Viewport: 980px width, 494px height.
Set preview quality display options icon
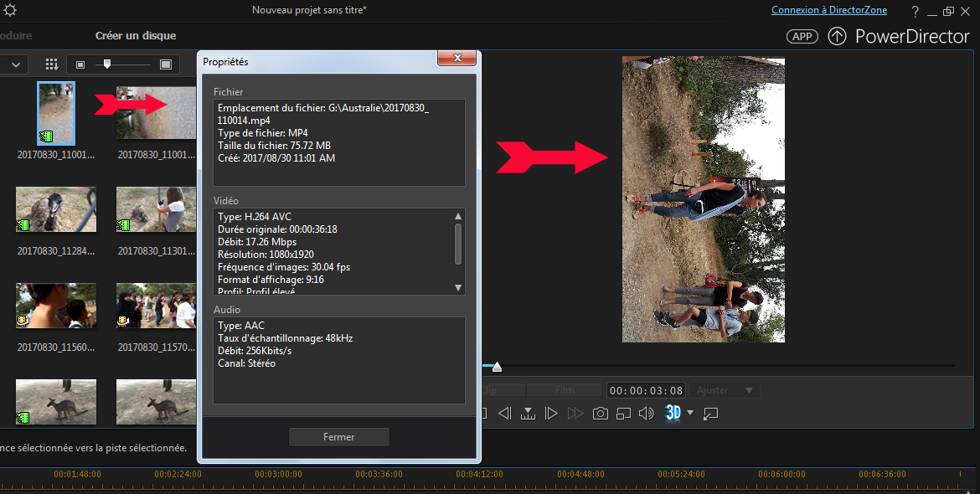pyautogui.click(x=623, y=414)
